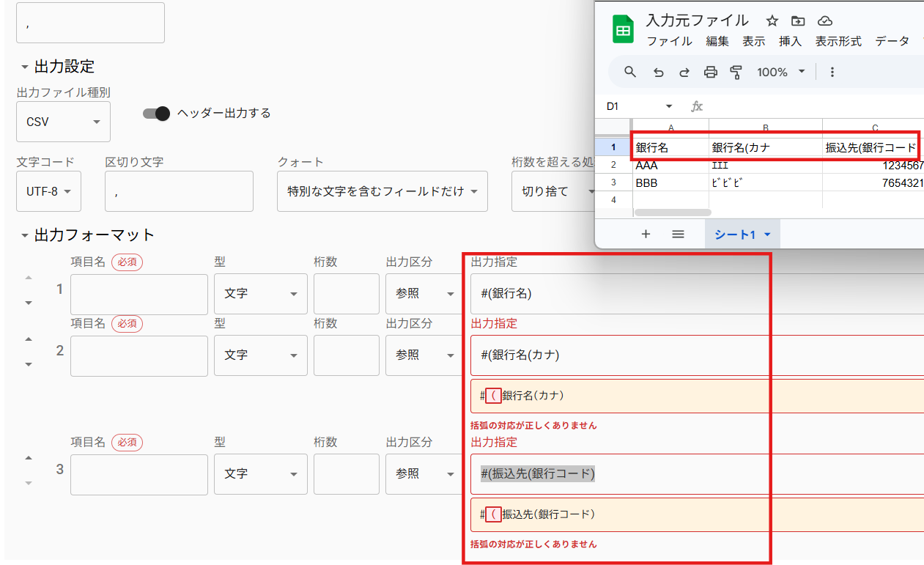Click the #(銀行名(カナ) 出力指定 field
This screenshot has width=924, height=565.
point(697,355)
